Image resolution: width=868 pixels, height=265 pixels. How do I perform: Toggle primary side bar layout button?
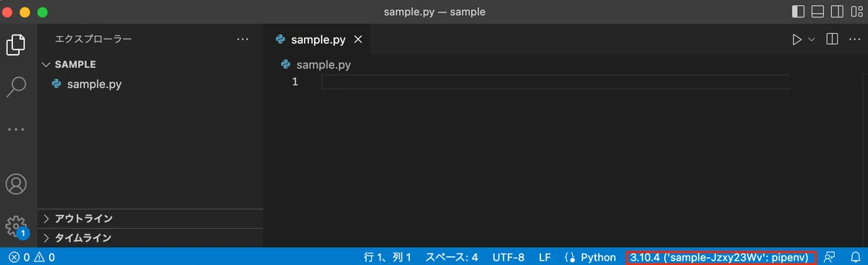point(799,12)
